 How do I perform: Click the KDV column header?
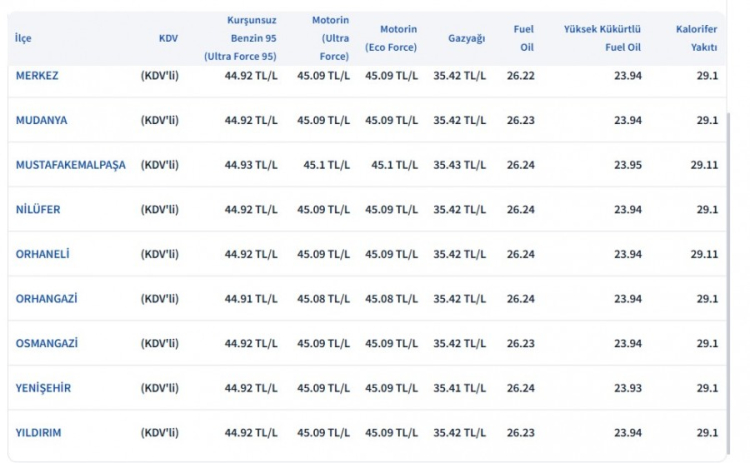pyautogui.click(x=168, y=38)
